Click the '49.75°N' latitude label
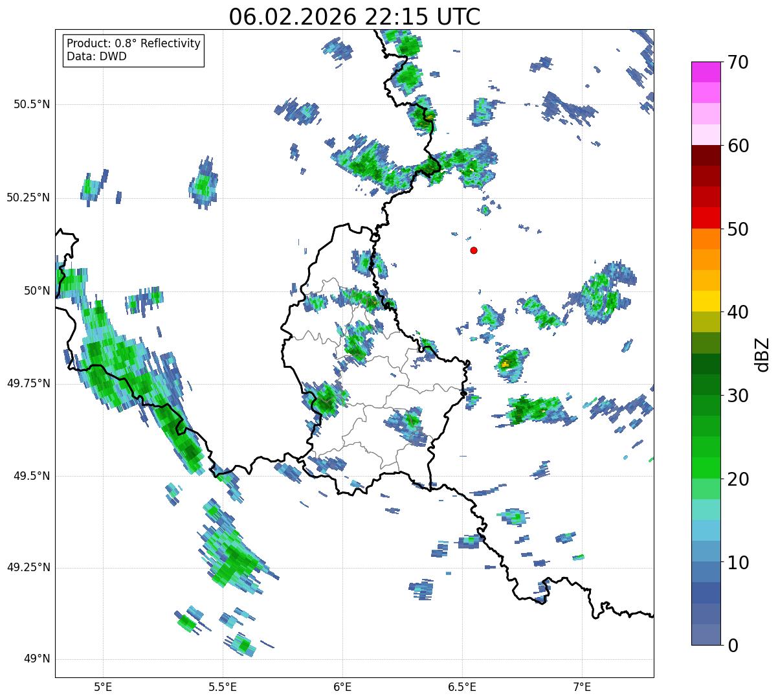The width and height of the screenshot is (778, 700). 28,383
